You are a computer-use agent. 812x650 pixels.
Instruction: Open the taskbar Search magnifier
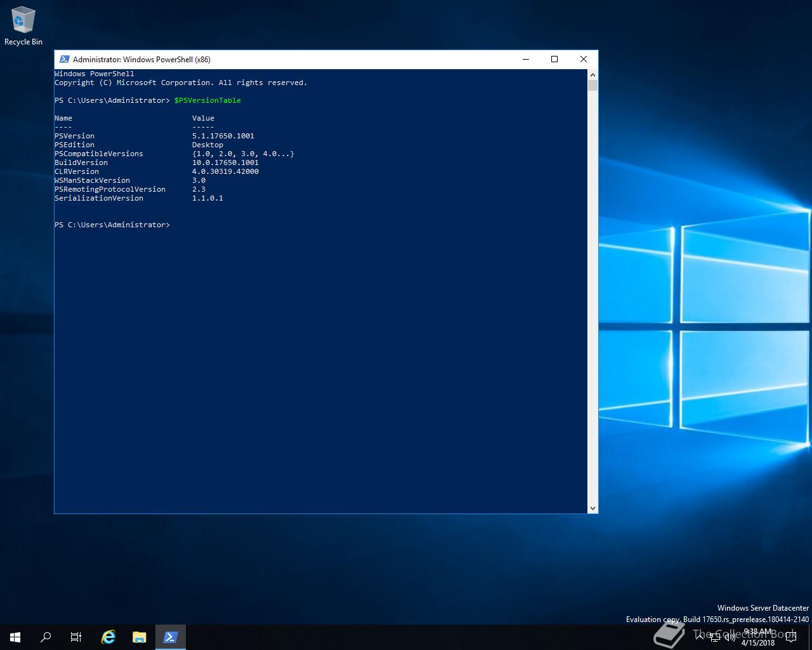(46, 637)
